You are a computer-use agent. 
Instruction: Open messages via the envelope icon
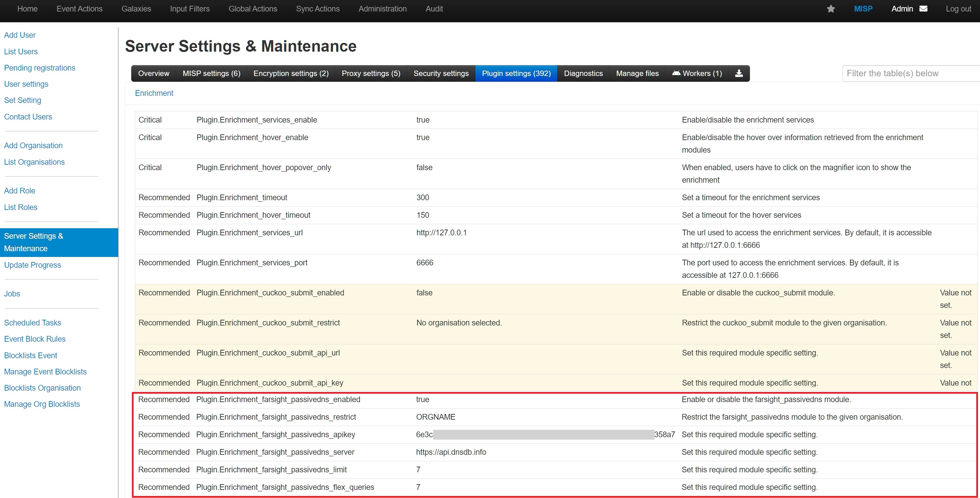tap(924, 8)
